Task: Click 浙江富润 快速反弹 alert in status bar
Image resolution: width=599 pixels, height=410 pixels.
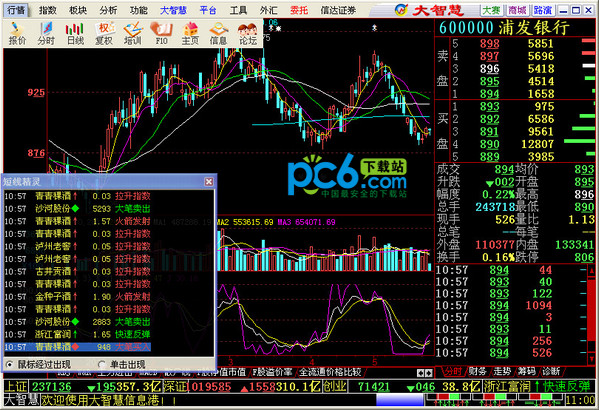Action: click(537, 387)
